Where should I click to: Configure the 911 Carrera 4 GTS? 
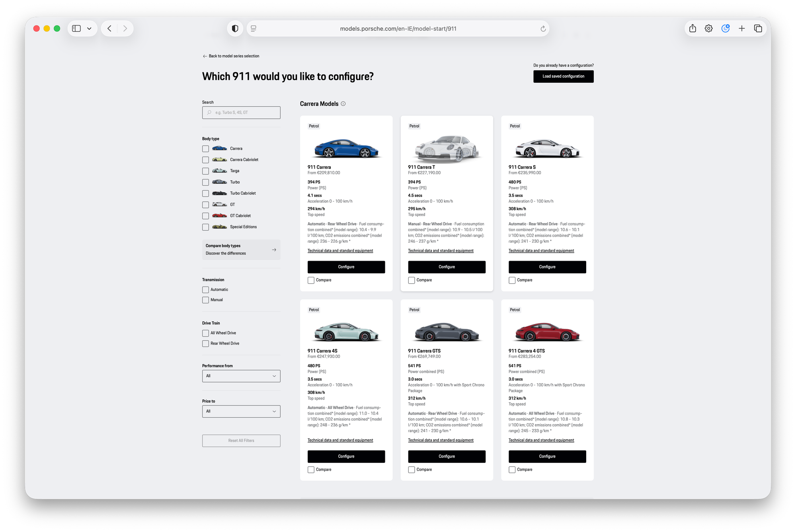(547, 456)
